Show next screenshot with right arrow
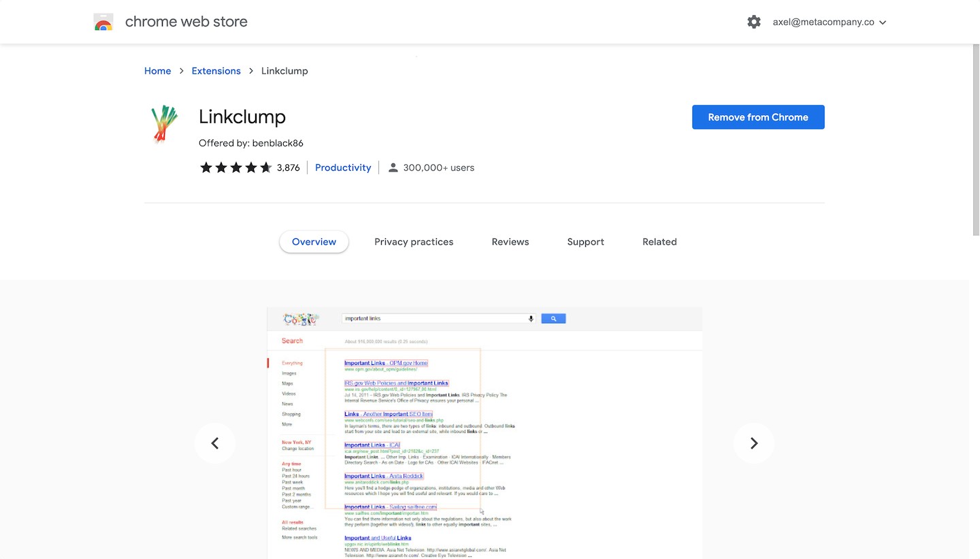980x559 pixels. point(754,443)
